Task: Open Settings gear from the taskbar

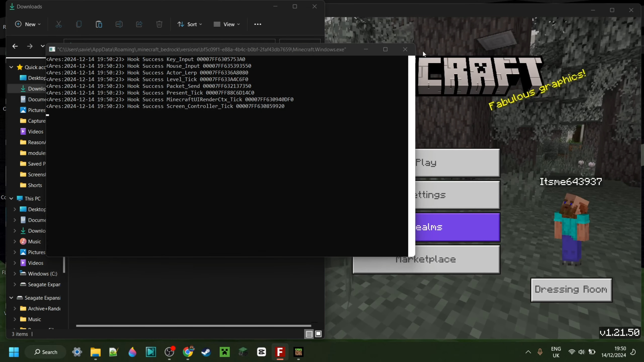Action: point(77,352)
